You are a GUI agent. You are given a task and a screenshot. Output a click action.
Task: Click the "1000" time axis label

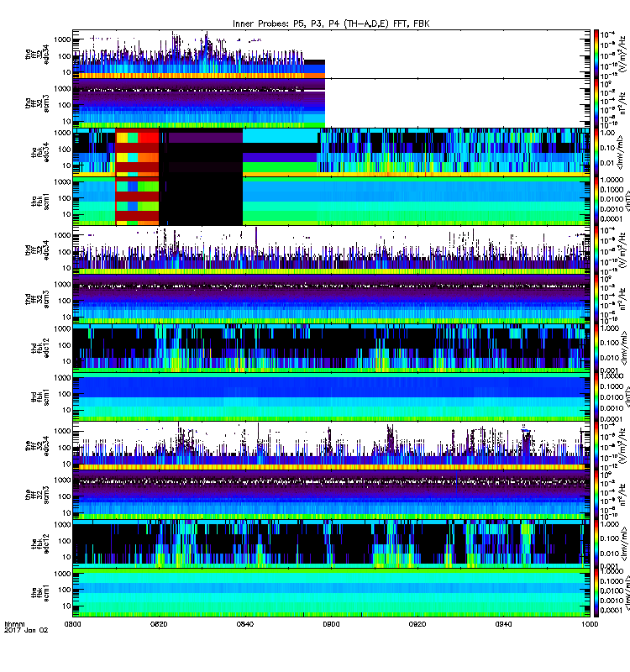click(590, 624)
